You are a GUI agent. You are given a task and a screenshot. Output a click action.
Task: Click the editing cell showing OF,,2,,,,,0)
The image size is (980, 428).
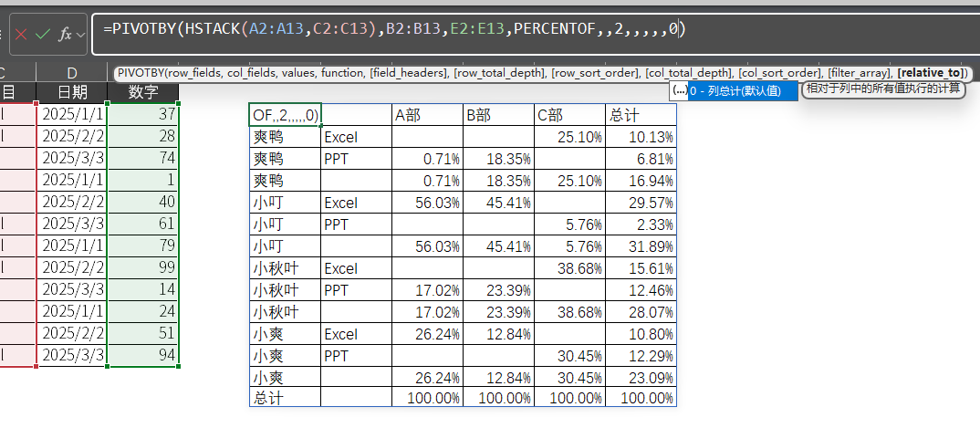(285, 114)
